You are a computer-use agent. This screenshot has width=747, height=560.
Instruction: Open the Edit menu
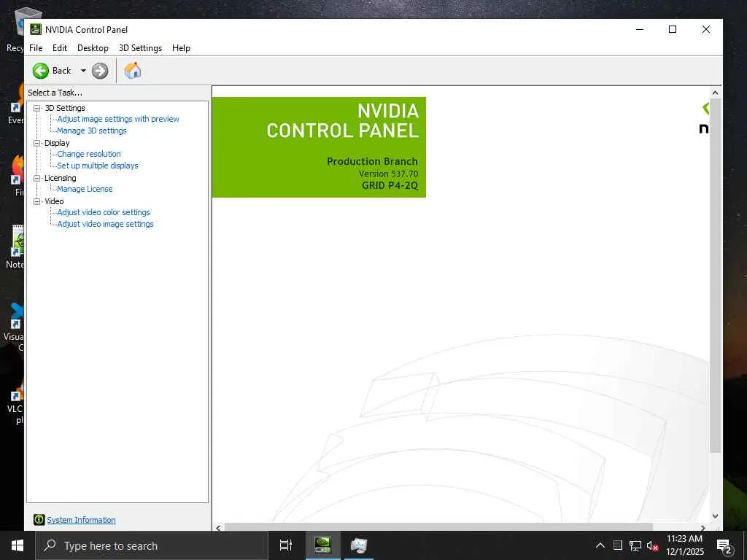(60, 48)
